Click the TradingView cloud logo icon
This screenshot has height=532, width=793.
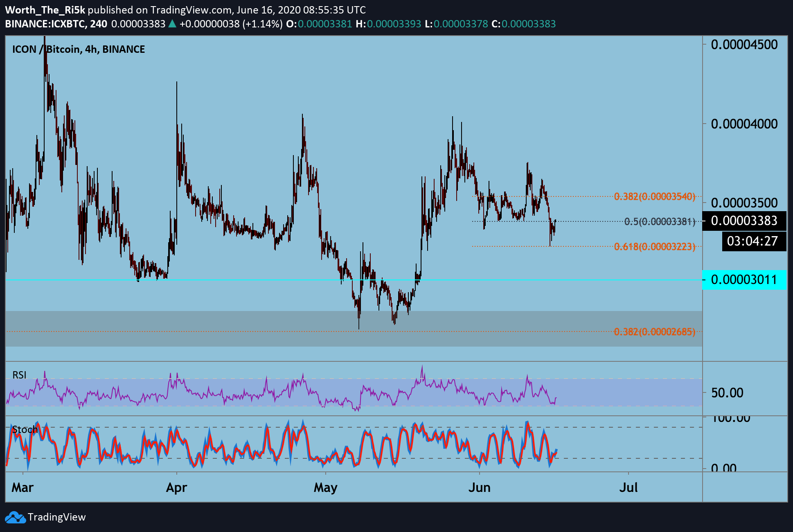coord(16,517)
